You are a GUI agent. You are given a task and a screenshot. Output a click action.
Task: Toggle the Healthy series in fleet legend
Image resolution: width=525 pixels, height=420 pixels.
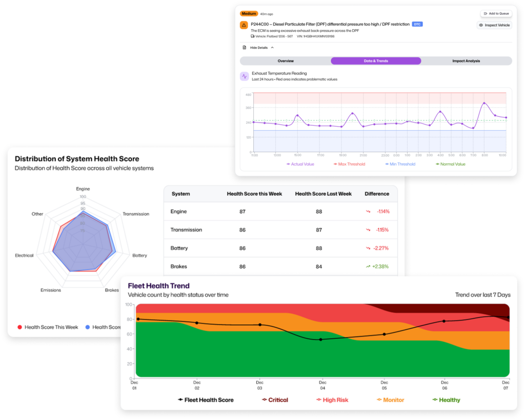(x=447, y=400)
